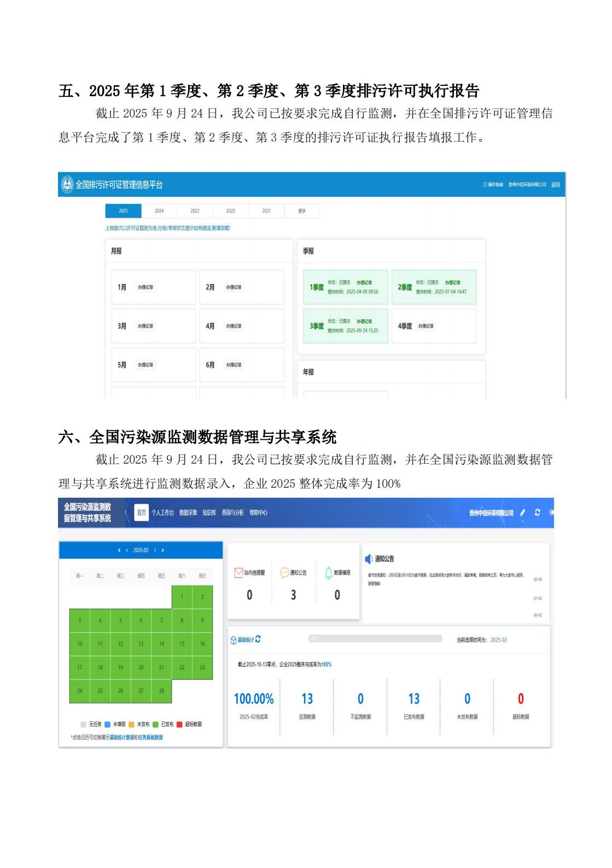Open 办理记录 for 4季度
The image size is (612, 868).
(426, 326)
